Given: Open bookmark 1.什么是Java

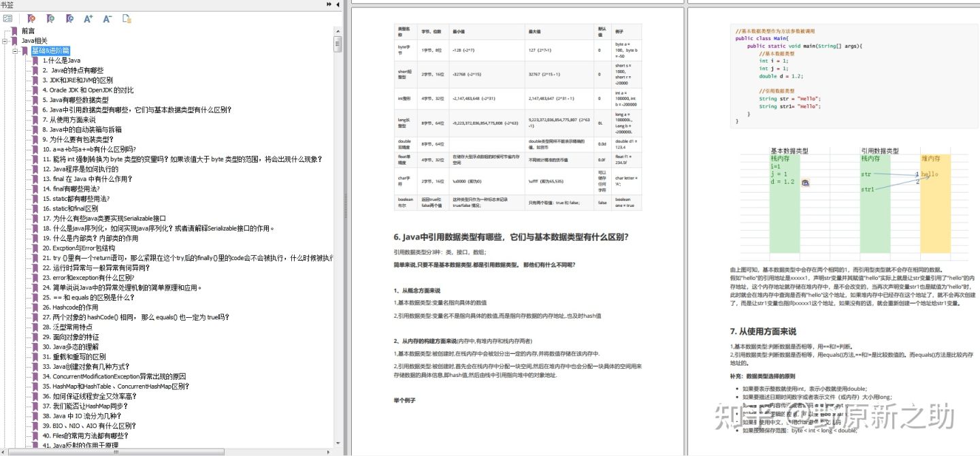Looking at the screenshot, I should [x=61, y=61].
